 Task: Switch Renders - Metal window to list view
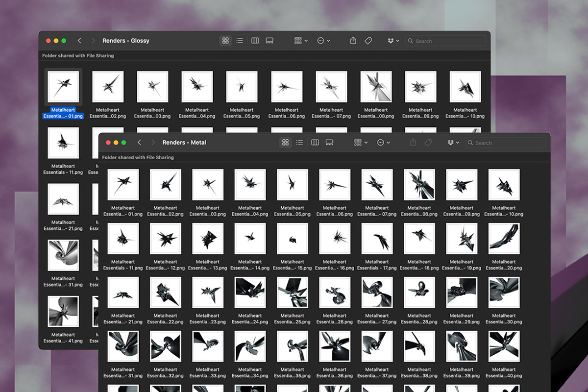[x=299, y=143]
